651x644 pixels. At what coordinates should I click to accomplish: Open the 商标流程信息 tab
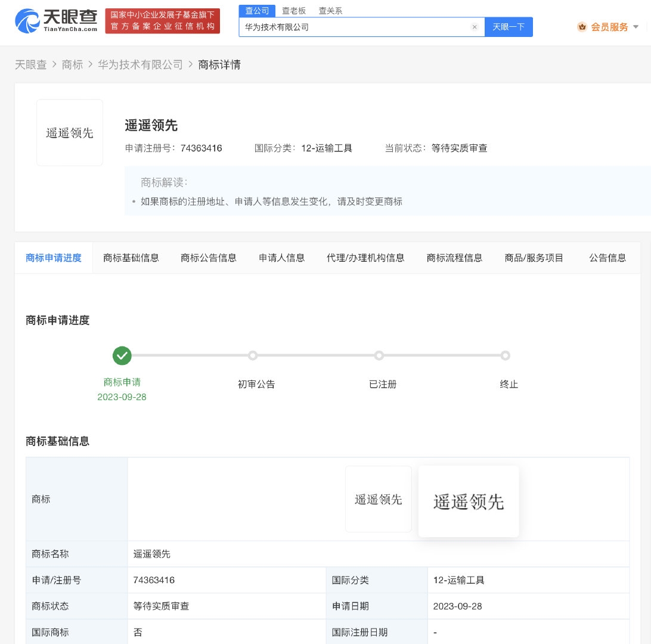tap(454, 258)
